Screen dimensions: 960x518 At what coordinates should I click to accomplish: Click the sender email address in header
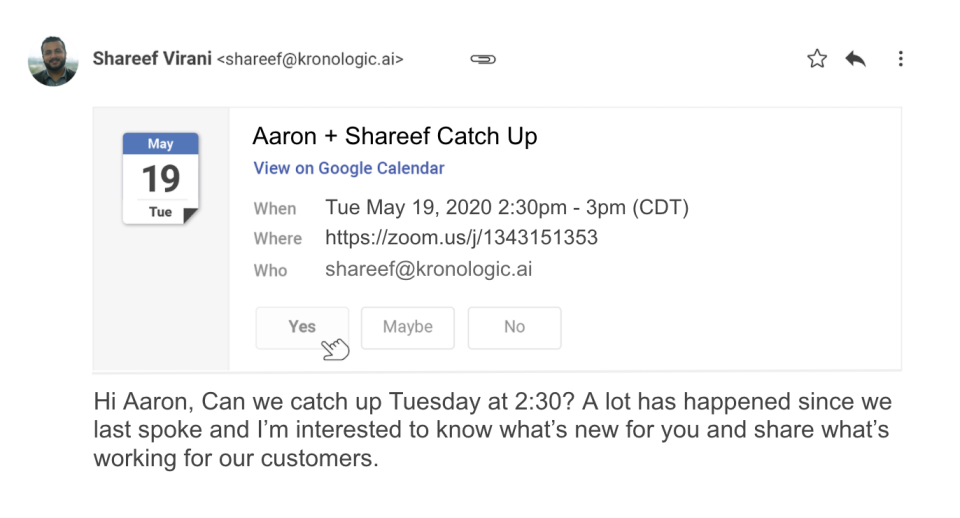(x=310, y=59)
